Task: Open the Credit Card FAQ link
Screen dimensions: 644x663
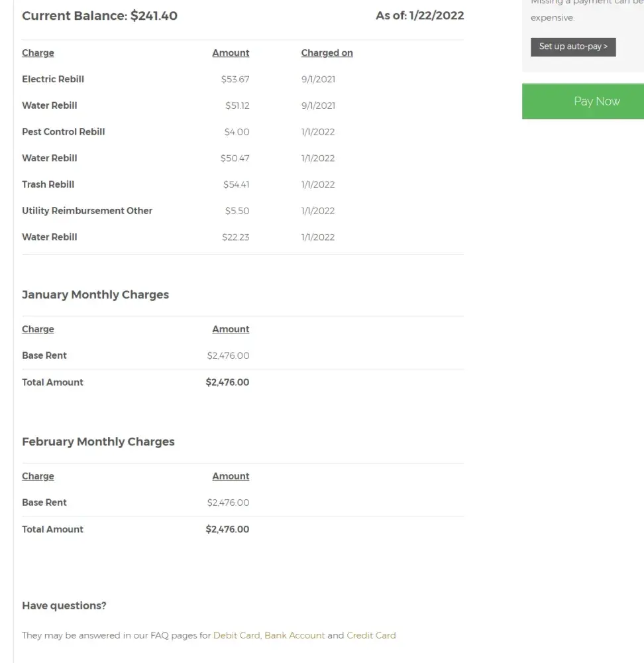Action: [371, 635]
